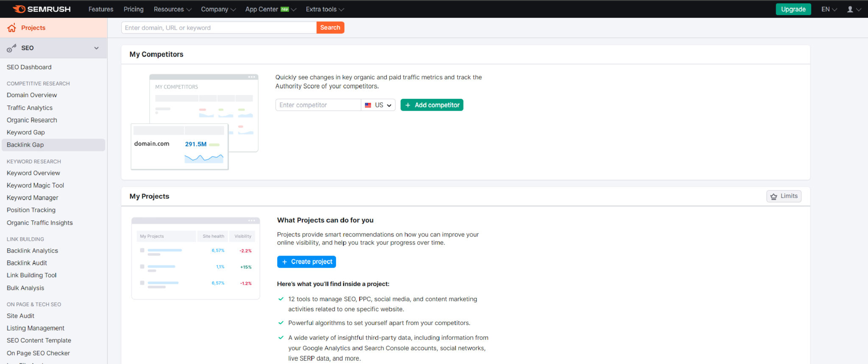The width and height of the screenshot is (868, 364).
Task: Expand the Company dropdown
Action: pos(218,9)
